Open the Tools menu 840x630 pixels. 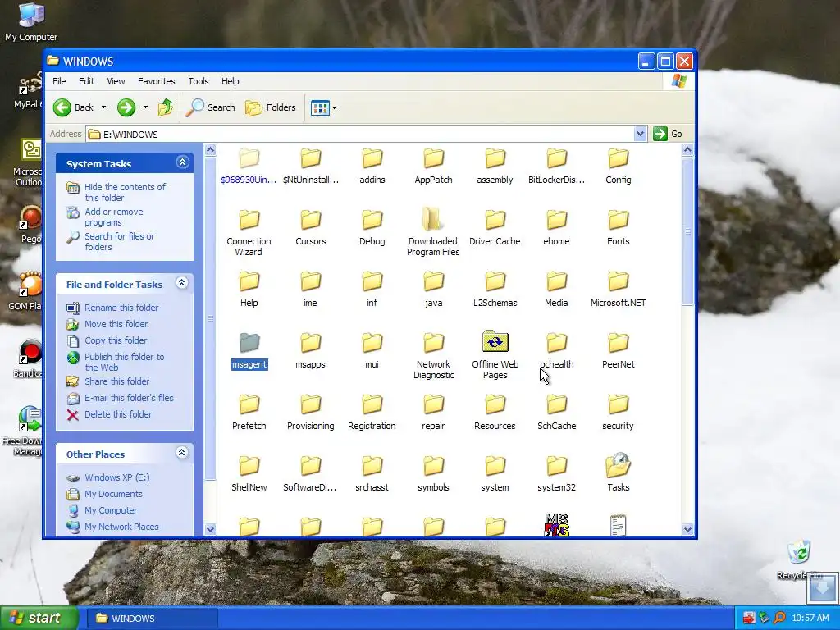(199, 81)
